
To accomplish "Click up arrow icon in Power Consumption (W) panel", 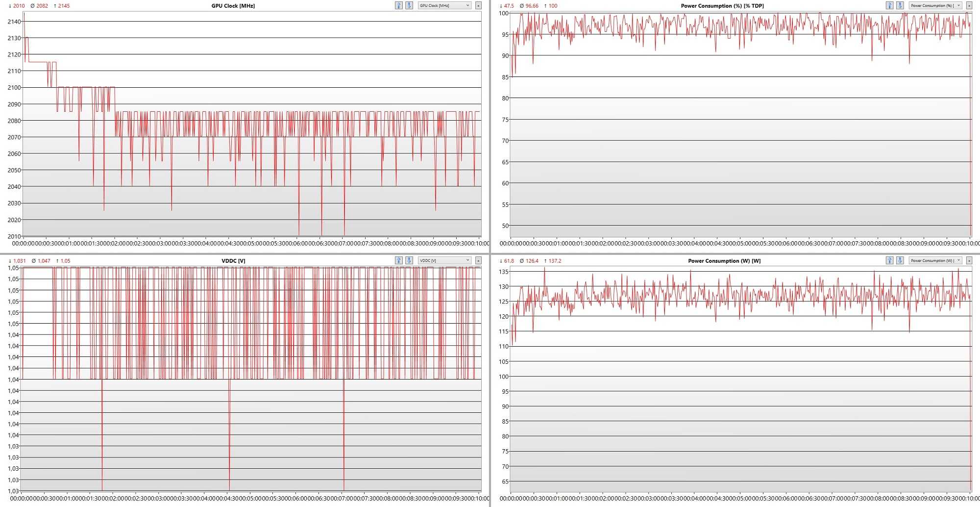I will tap(889, 260).
